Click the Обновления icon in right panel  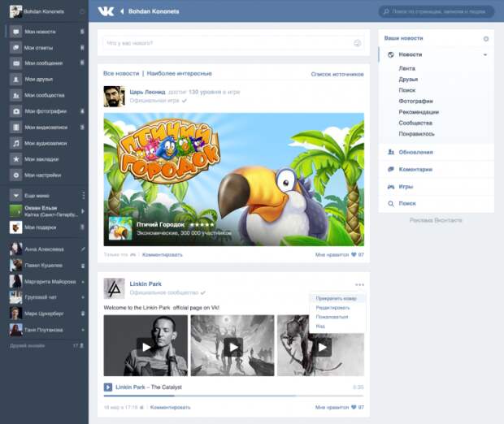click(391, 152)
